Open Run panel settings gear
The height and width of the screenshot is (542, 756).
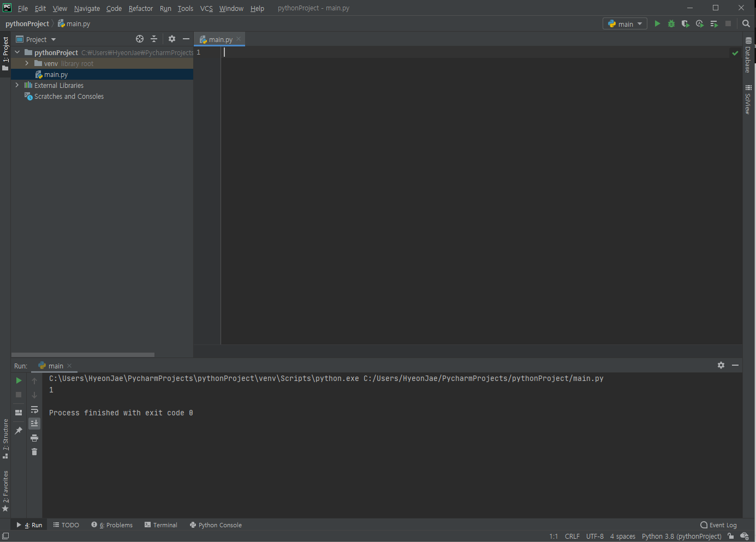[x=721, y=365]
